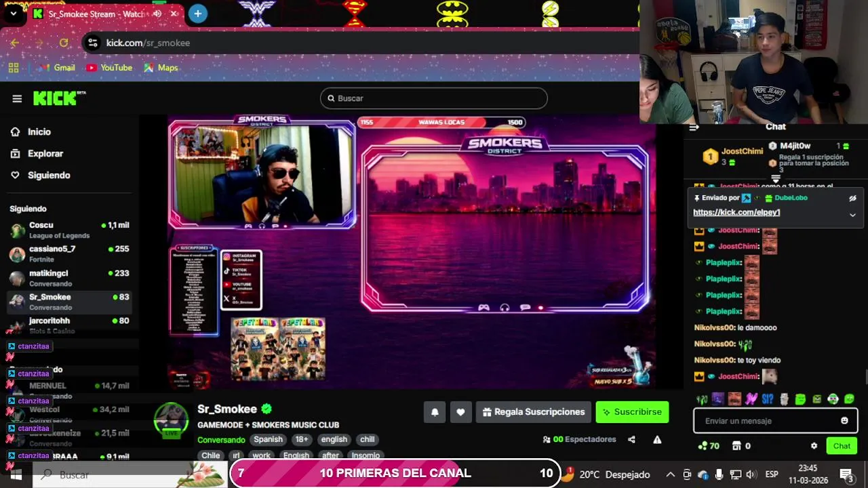Open the microphone tray icon

(x=719, y=475)
